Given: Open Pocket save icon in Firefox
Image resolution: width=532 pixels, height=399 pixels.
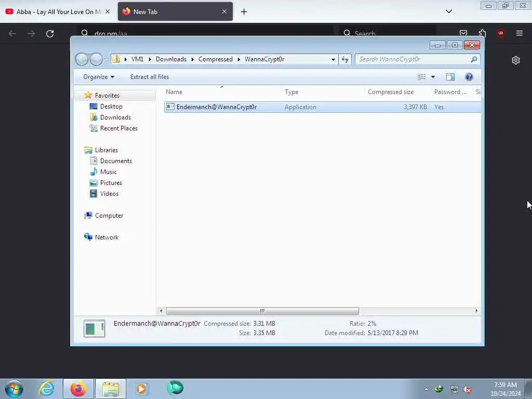Looking at the screenshot, I should point(463,33).
